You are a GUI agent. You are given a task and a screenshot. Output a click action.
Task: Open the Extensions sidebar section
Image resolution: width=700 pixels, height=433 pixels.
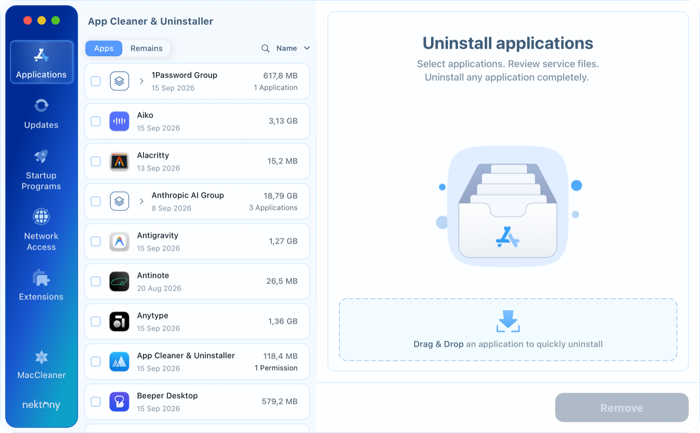click(x=41, y=285)
